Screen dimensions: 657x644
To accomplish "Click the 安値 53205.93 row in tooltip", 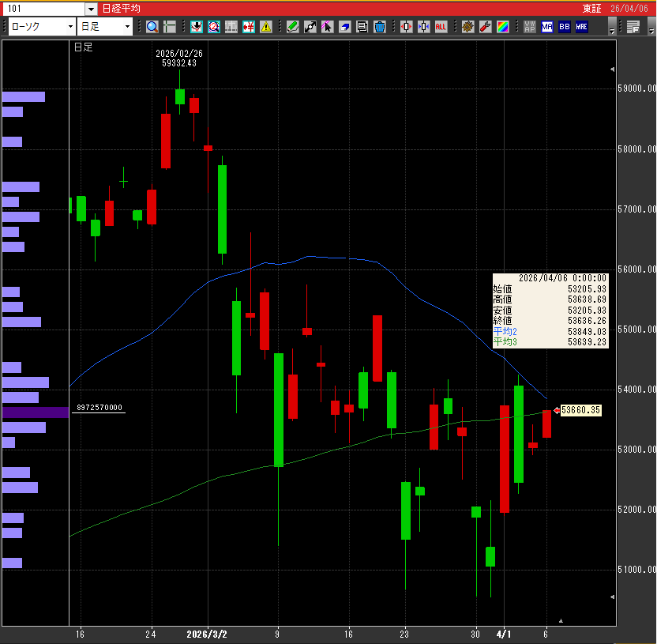I will click(550, 311).
